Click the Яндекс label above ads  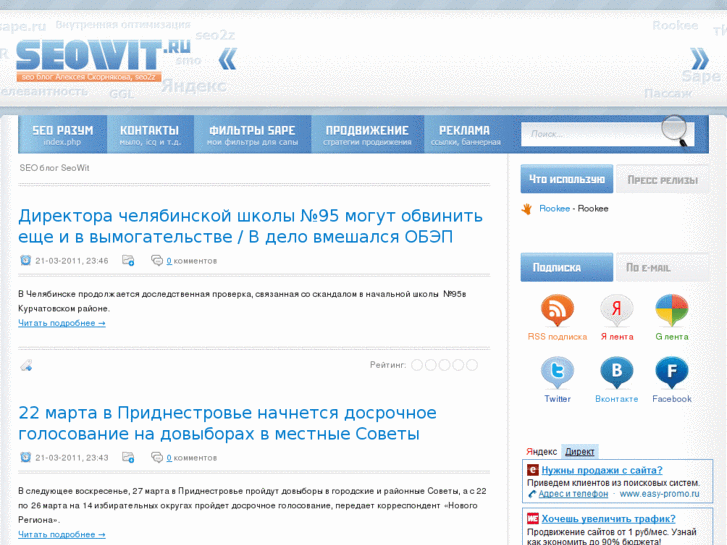542,451
